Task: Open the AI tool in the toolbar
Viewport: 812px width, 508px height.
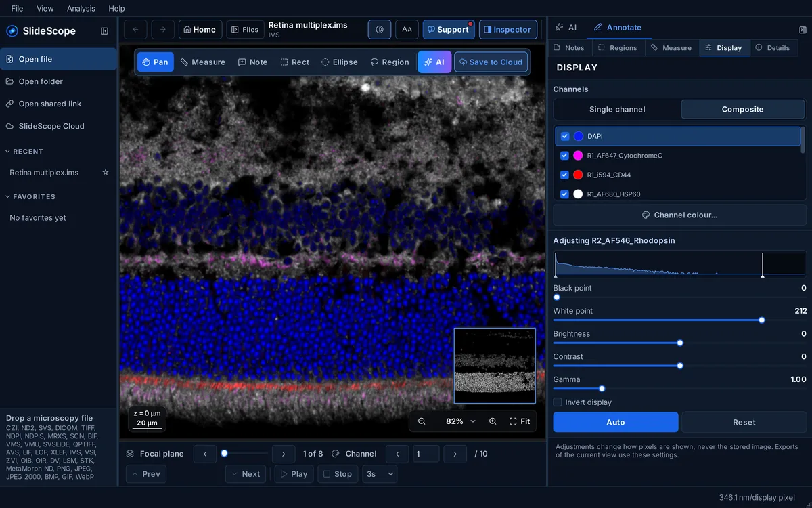Action: tap(434, 62)
